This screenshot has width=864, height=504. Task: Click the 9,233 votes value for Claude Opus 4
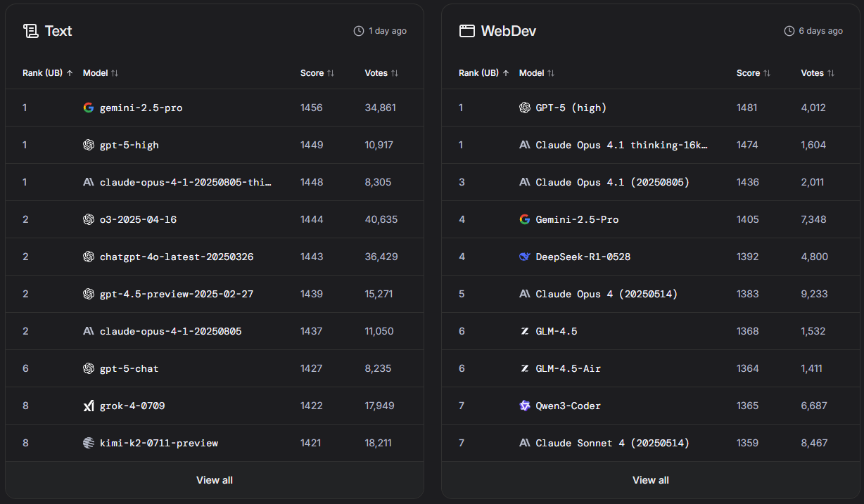814,294
